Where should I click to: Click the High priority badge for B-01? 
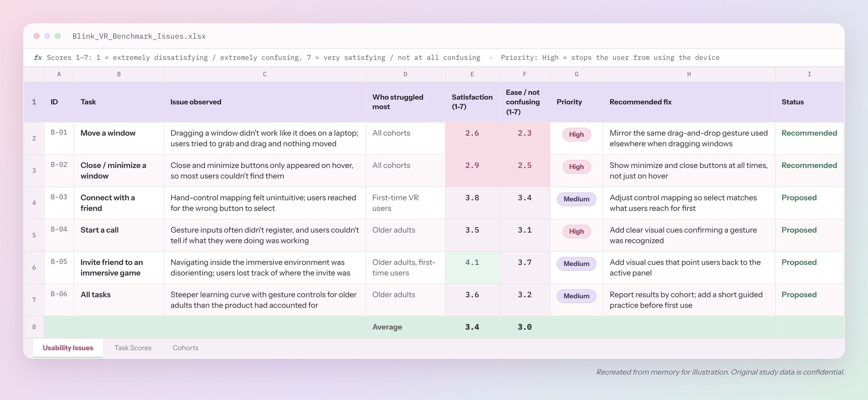coord(576,135)
